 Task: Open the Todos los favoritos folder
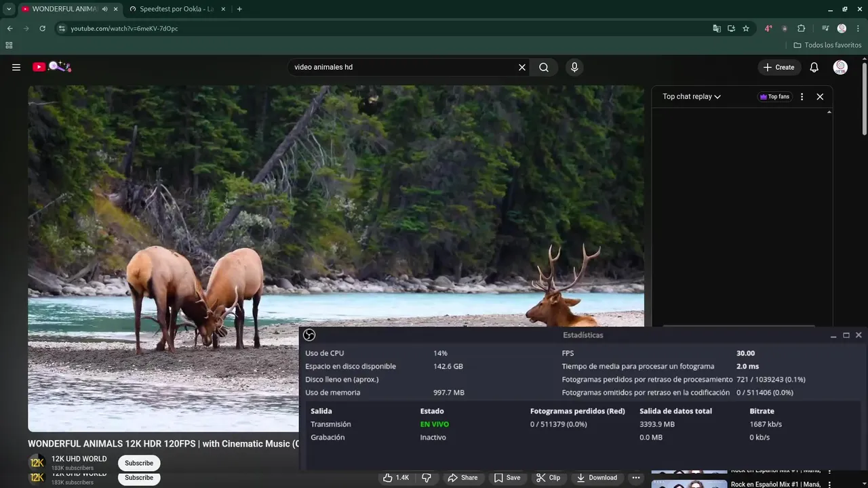tap(828, 45)
